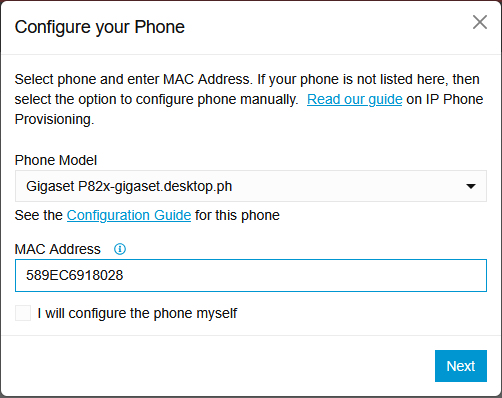Click the IP Phone Provisioning instruction text
The width and height of the screenshot is (502, 398).
249,99
